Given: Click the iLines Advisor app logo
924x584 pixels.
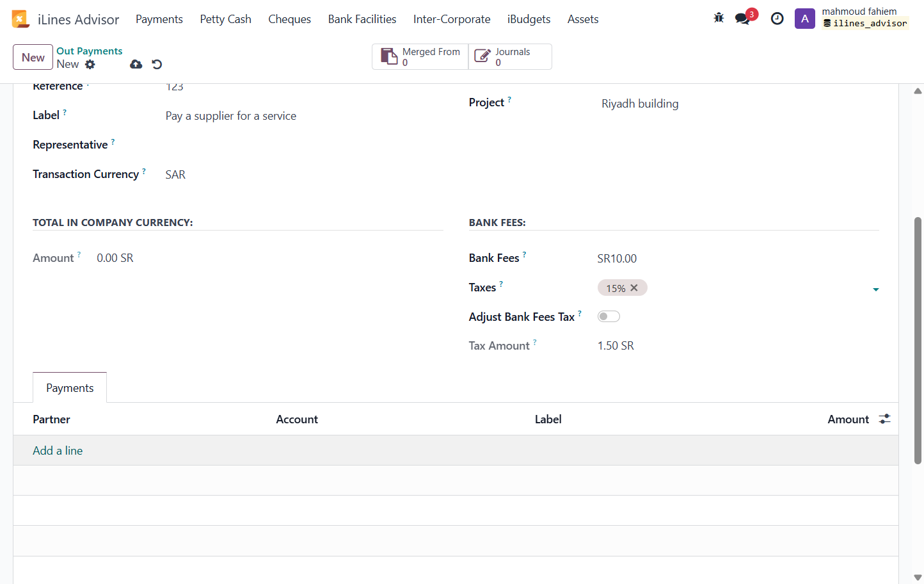Looking at the screenshot, I should tap(20, 19).
